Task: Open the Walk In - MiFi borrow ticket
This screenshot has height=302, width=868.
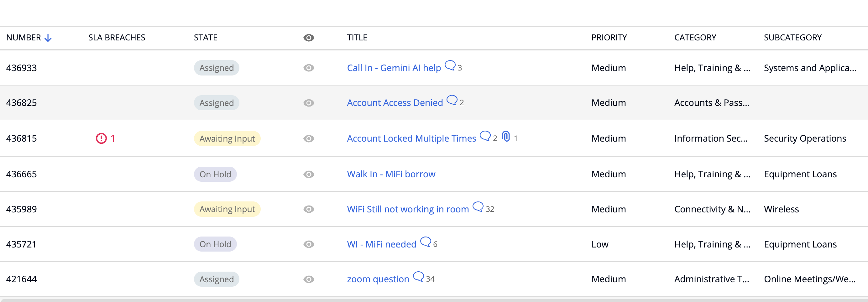Action: (391, 174)
